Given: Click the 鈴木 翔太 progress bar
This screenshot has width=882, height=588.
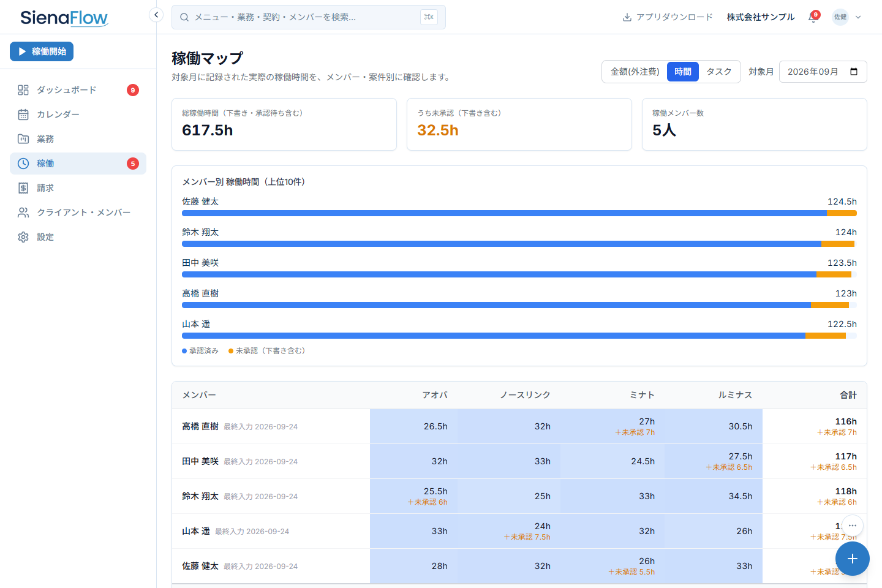Looking at the screenshot, I should (519, 244).
